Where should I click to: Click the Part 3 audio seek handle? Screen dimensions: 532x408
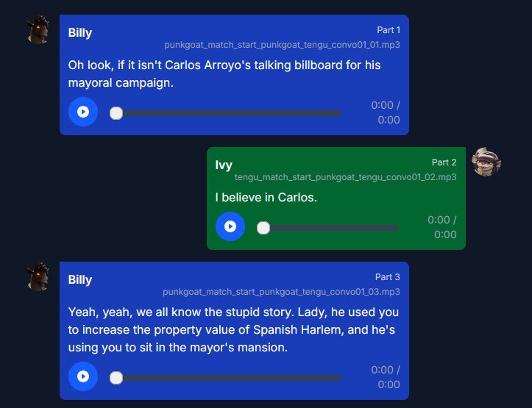tap(116, 378)
